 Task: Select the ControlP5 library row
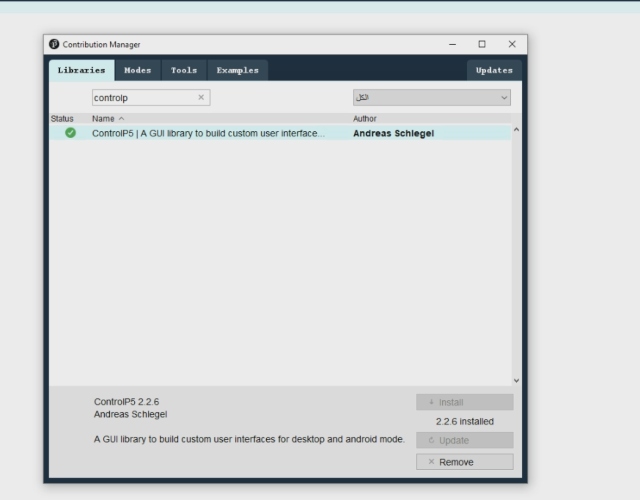(280, 133)
